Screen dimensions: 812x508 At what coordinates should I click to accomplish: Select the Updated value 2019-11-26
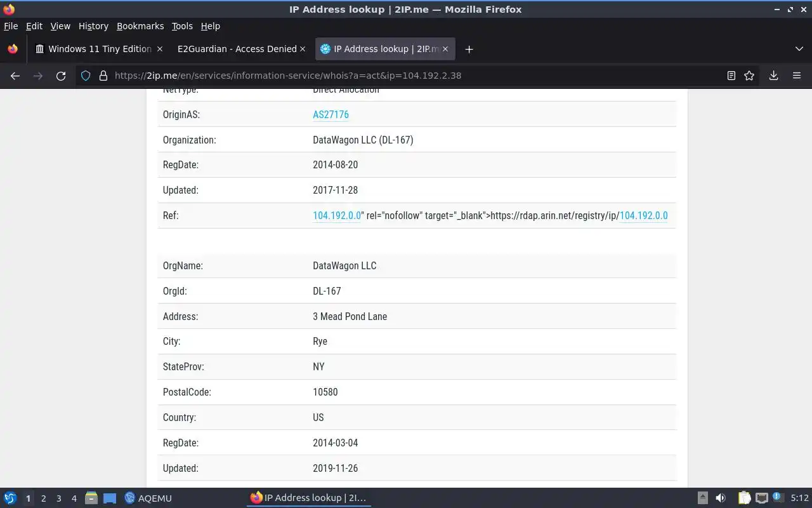tap(335, 468)
